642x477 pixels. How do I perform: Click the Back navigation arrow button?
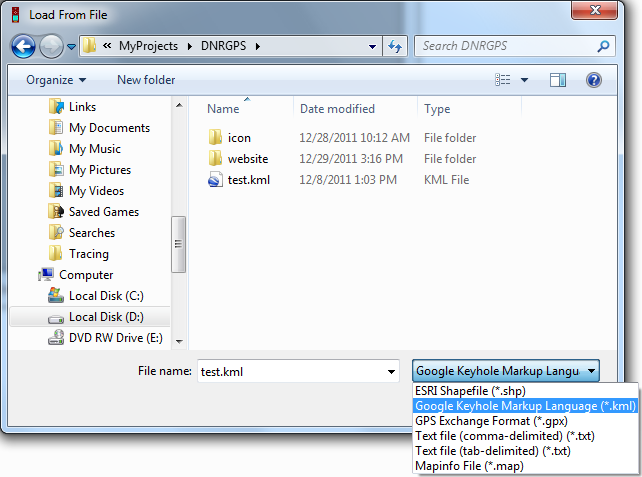(x=24, y=46)
